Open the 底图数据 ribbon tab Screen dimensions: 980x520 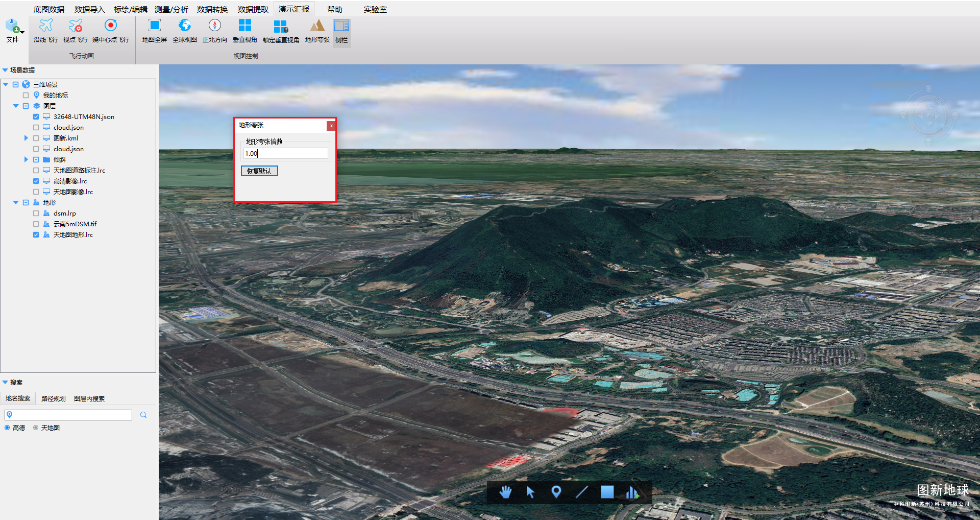coord(49,9)
